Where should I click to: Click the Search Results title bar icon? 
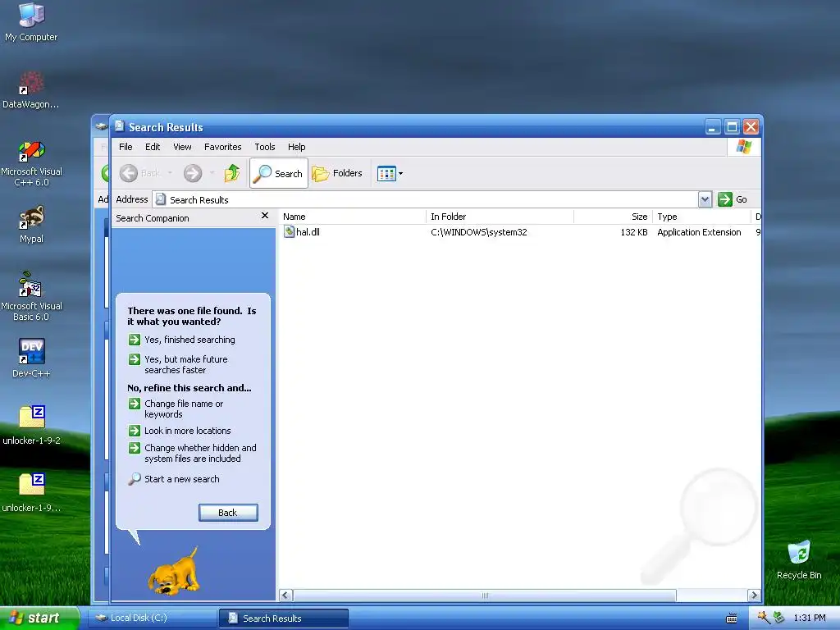[x=120, y=126]
